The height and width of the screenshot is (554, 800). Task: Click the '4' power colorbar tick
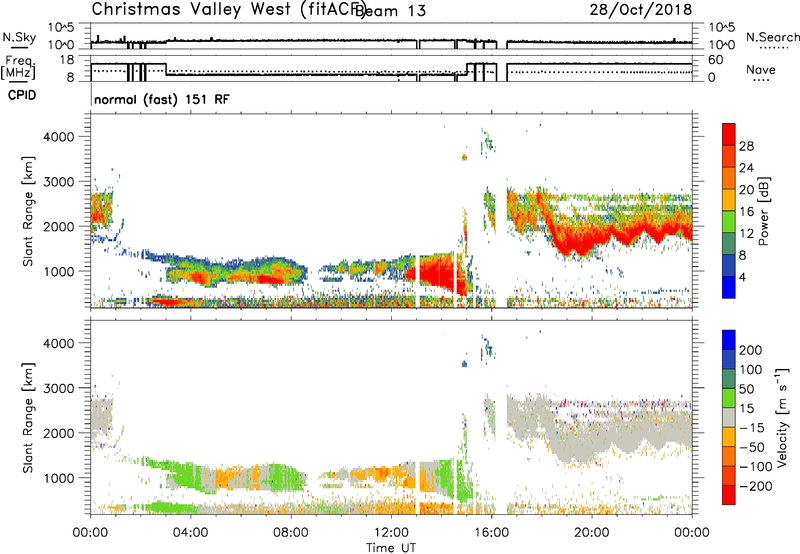tap(742, 277)
